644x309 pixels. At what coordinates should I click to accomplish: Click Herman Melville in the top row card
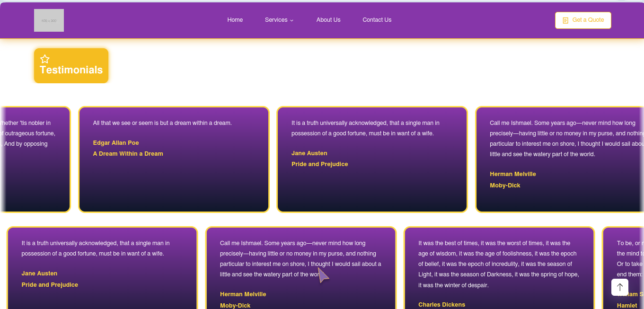pos(513,174)
